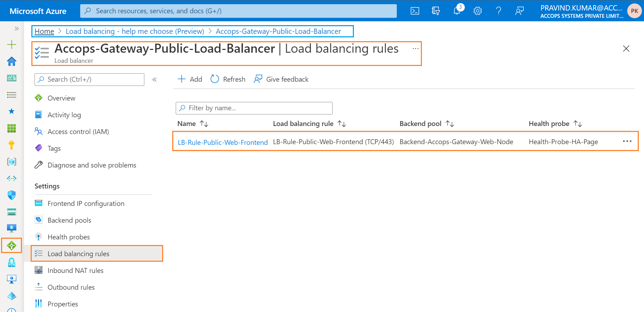
Task: Open the storage icon in sidebar
Action: 12,212
